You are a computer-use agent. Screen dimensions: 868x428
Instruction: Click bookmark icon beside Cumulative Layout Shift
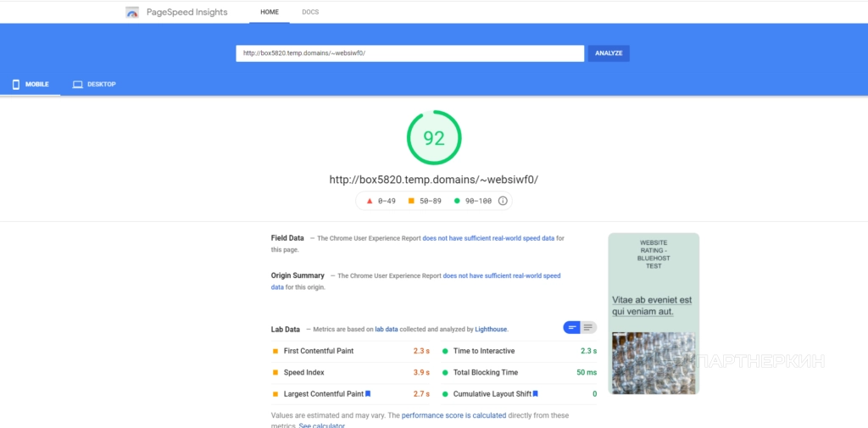point(536,393)
